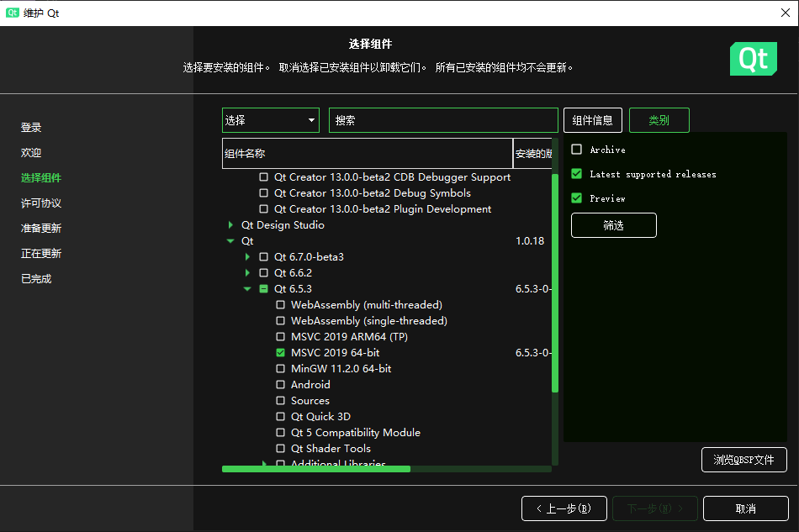Select the 选择组件 step in sidebar
799x532 pixels.
pos(40,177)
